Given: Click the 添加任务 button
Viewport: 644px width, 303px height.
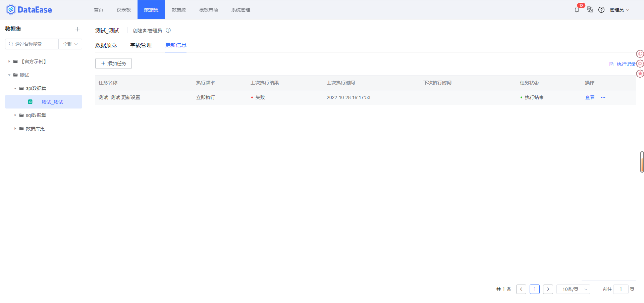Looking at the screenshot, I should tap(113, 63).
